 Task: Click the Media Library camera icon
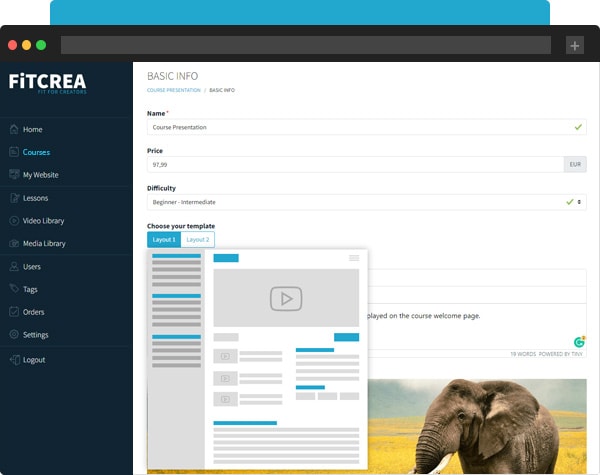(x=14, y=243)
